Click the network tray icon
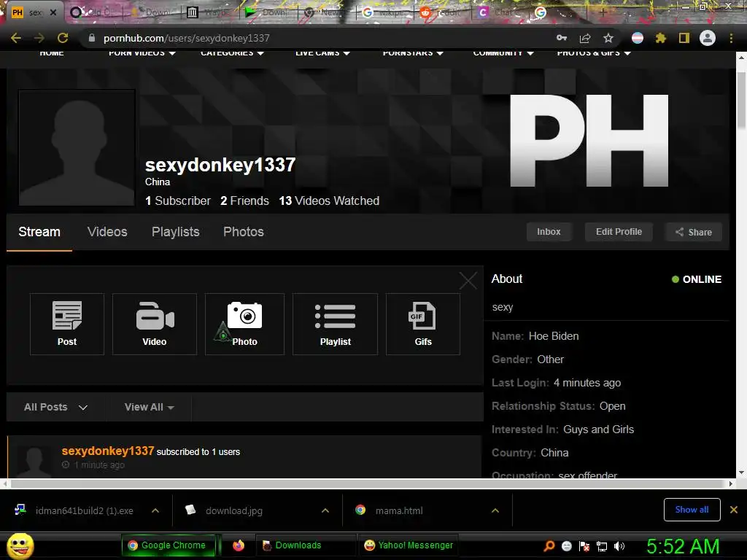 pyautogui.click(x=602, y=546)
